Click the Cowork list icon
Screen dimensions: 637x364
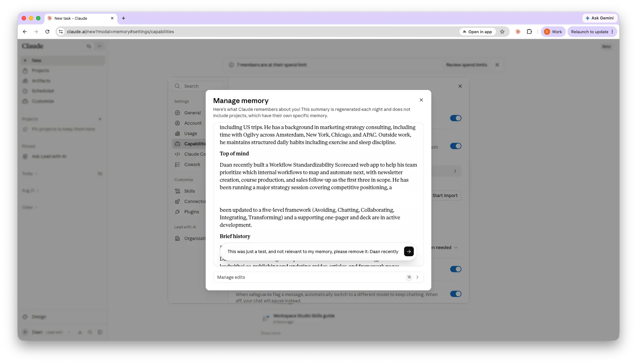point(177,164)
